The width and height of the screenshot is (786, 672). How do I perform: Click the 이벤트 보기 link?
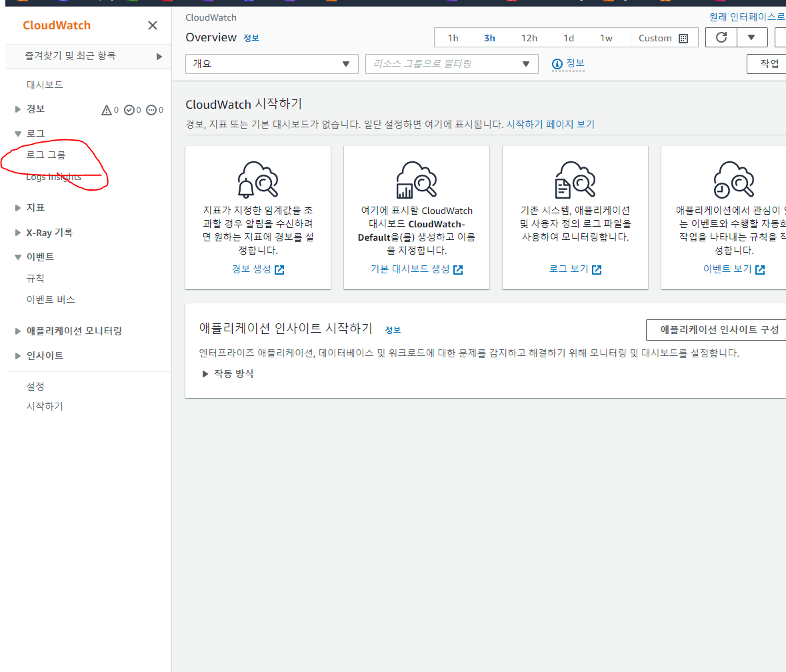click(733, 269)
